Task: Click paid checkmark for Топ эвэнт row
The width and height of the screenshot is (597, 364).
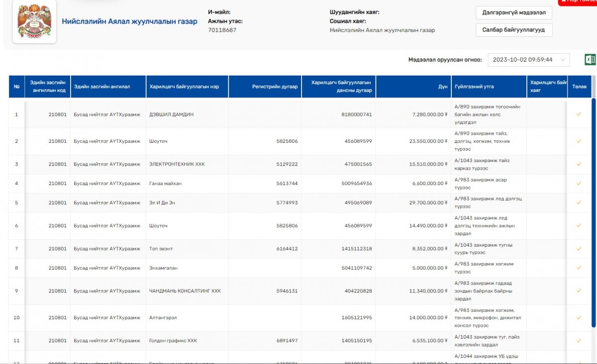Action: point(579,249)
